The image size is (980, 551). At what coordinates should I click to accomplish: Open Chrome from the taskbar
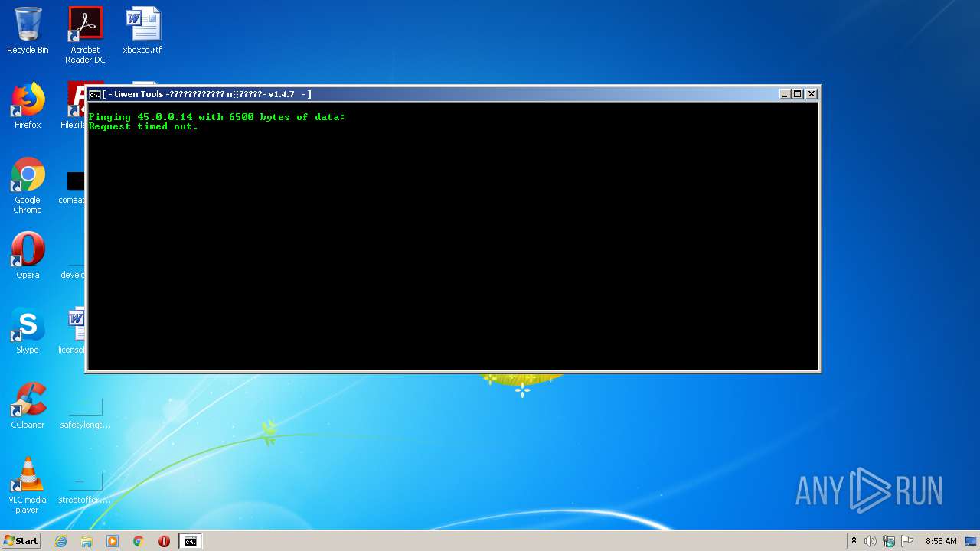[139, 541]
